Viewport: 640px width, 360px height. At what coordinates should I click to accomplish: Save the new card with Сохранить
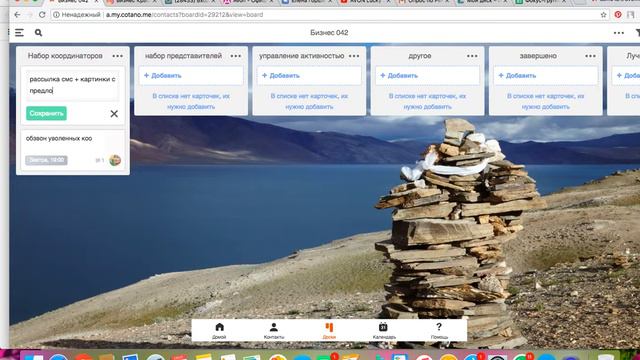[x=46, y=113]
